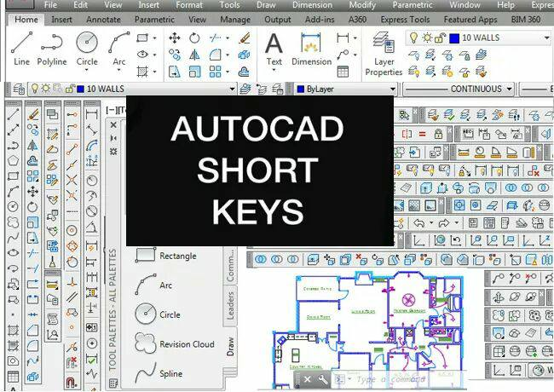554x392 pixels.
Task: Toggle lightbulb in Layers toolbar dropdown
Action: 34,89
